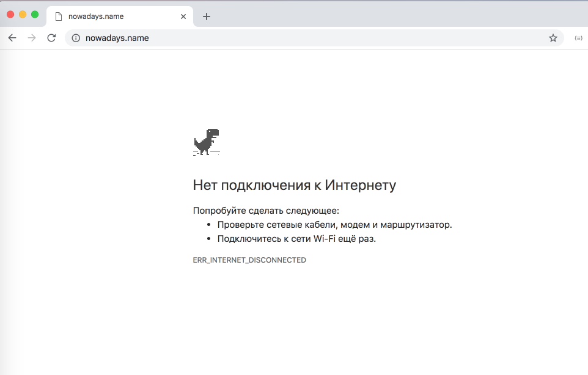Click the dinosaur to start the dino game
The image size is (588, 375).
(x=207, y=141)
